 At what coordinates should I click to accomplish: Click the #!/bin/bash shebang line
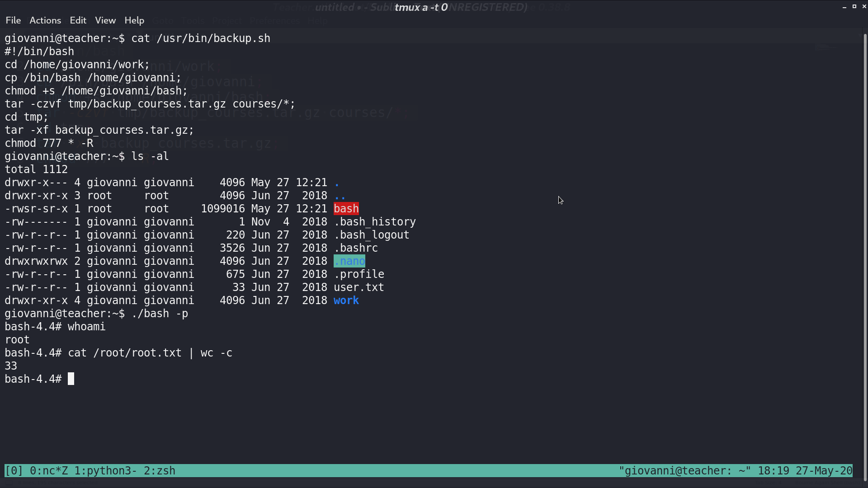[39, 52]
